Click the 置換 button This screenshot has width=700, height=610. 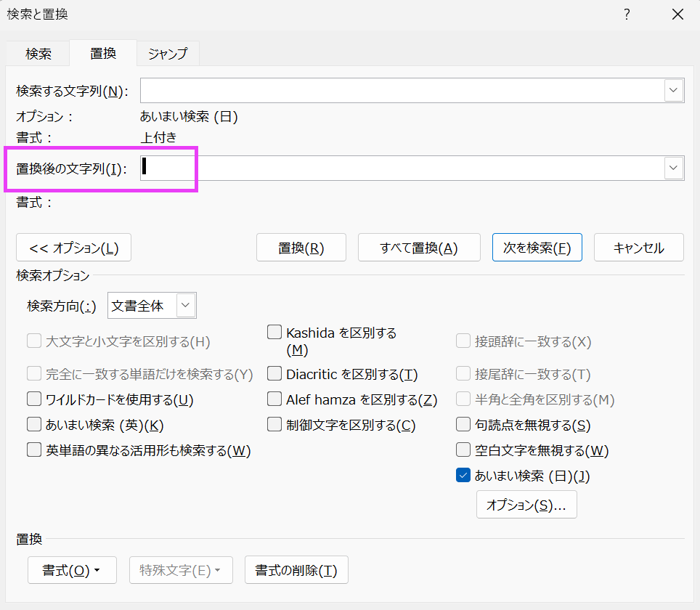301,248
